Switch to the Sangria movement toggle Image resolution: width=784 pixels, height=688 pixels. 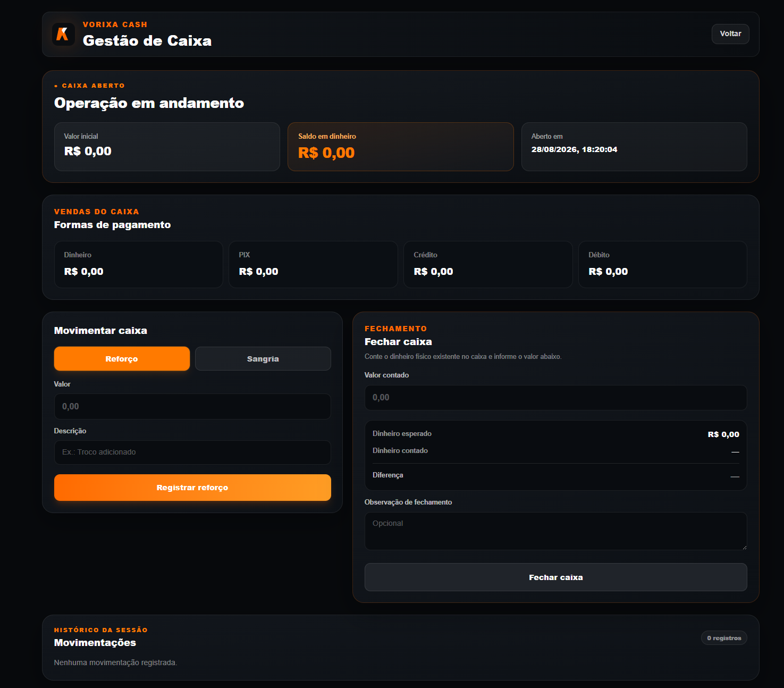coord(263,359)
